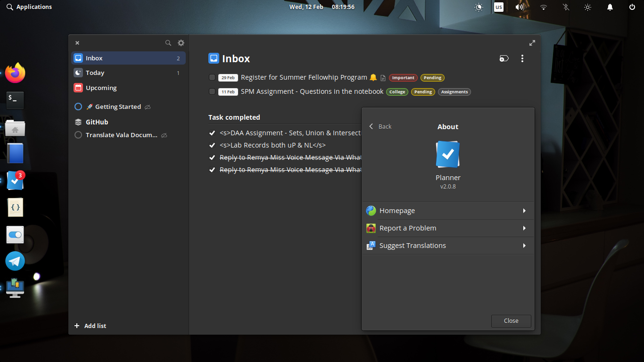Screen dimensions: 644x362
Task: Click Add list at sidebar bottom
Action: (x=90, y=326)
